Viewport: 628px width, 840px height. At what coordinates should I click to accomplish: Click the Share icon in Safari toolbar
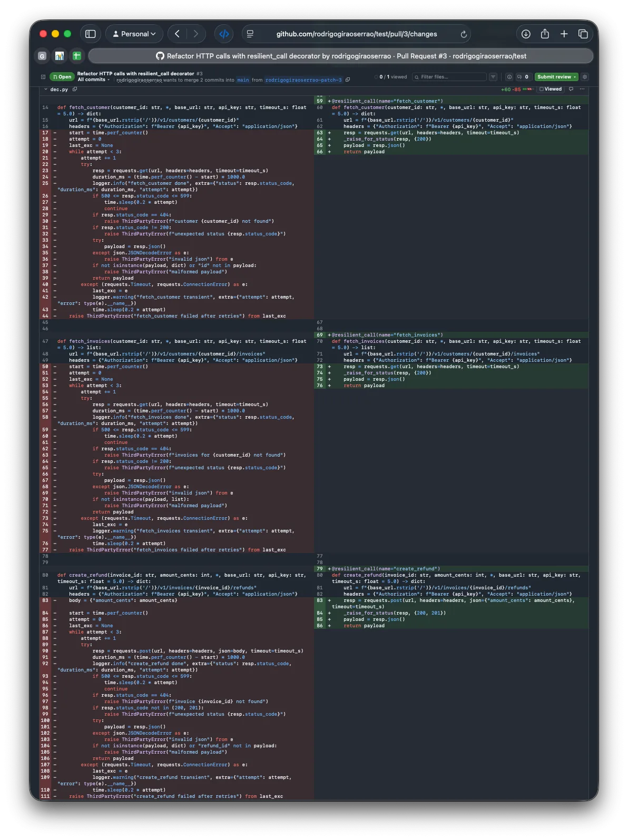pyautogui.click(x=545, y=34)
